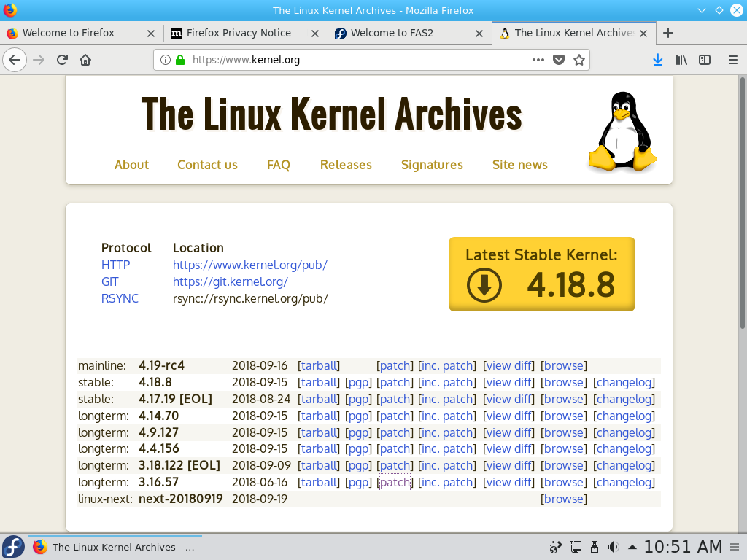Click the green padlock connection icon
Viewport: 747px width, 560px height.
180,60
